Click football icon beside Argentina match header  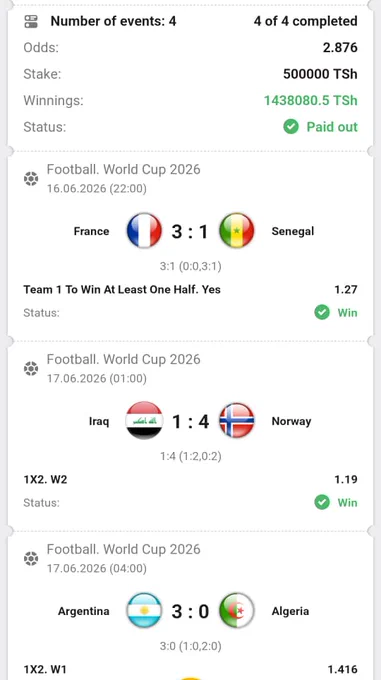tap(31, 559)
